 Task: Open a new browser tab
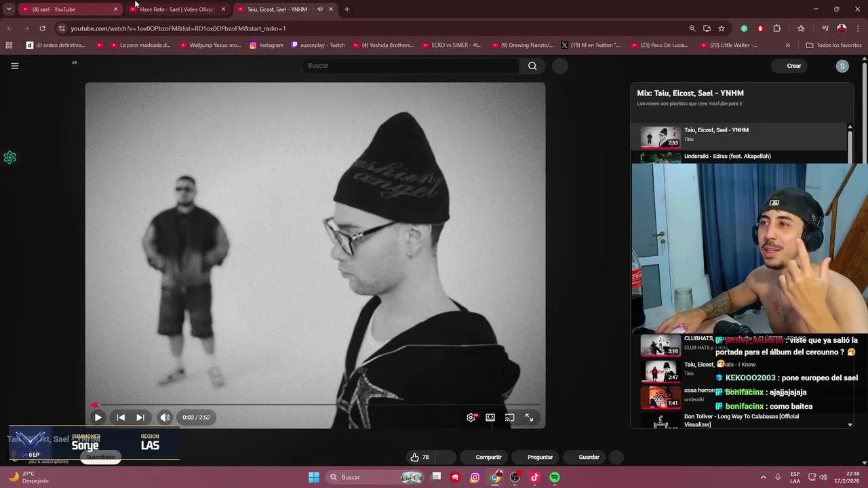(x=347, y=9)
